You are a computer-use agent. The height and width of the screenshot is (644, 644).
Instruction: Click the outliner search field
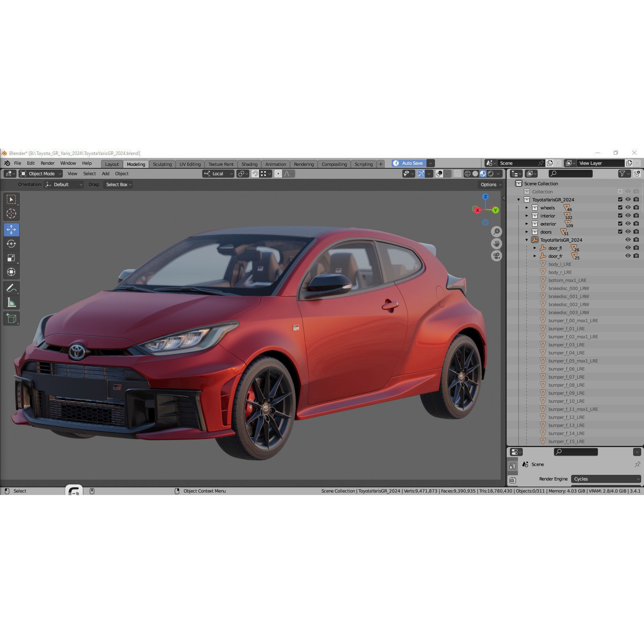571,174
